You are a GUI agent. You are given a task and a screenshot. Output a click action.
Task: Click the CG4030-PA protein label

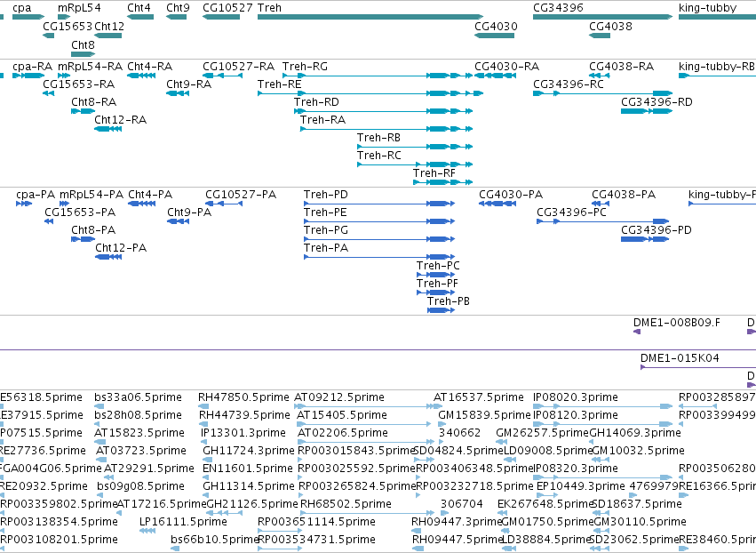511,195
